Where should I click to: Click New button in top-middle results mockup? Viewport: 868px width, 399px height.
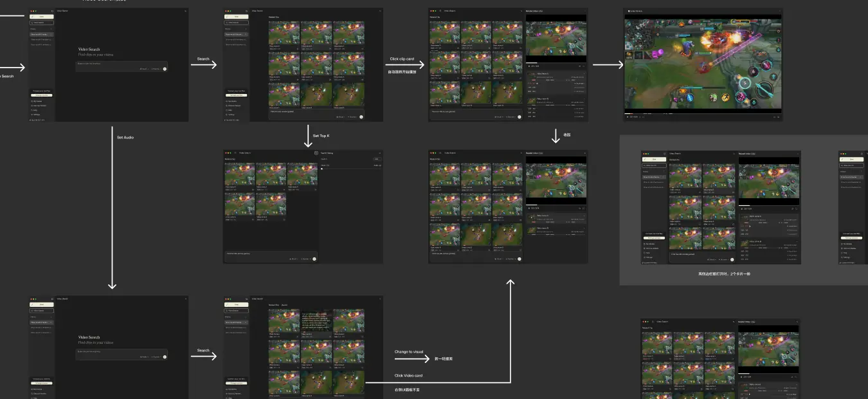pos(237,17)
